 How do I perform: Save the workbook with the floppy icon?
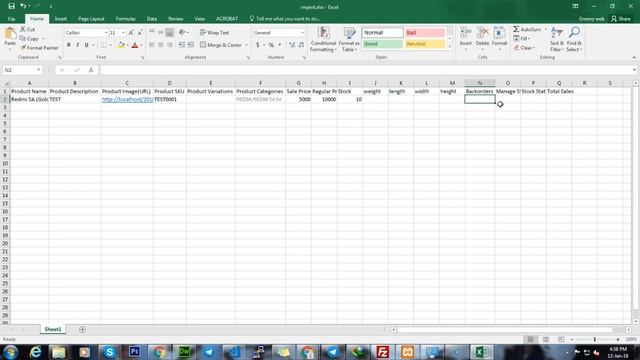coord(11,6)
